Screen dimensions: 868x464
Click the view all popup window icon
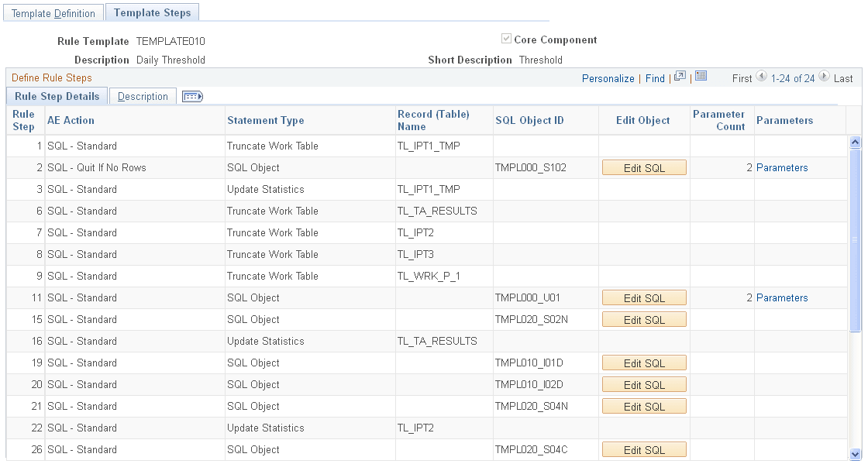[680, 77]
